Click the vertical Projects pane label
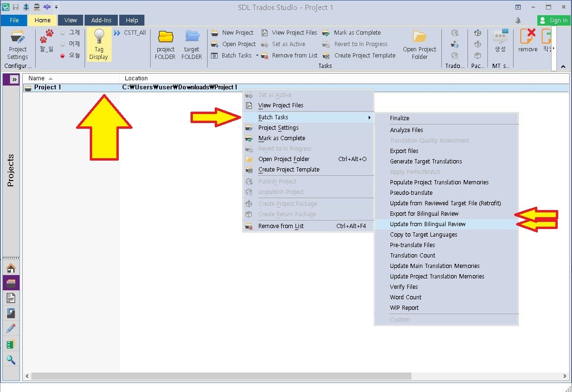 coord(11,170)
